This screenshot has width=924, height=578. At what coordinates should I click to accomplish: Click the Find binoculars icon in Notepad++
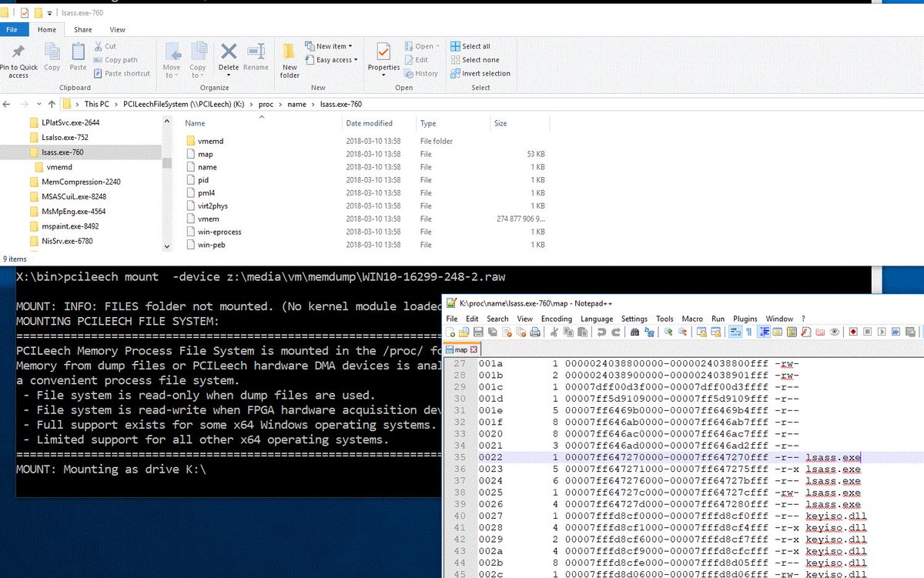635,332
